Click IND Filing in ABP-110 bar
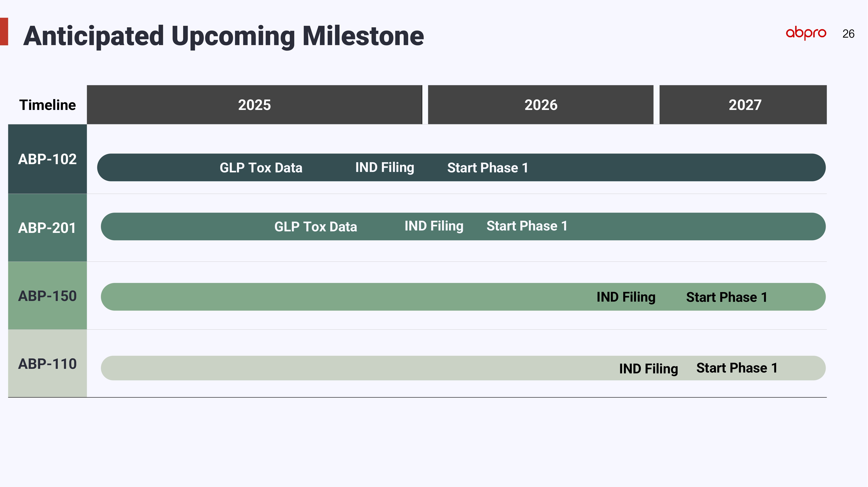Image resolution: width=868 pixels, height=487 pixels. (649, 368)
